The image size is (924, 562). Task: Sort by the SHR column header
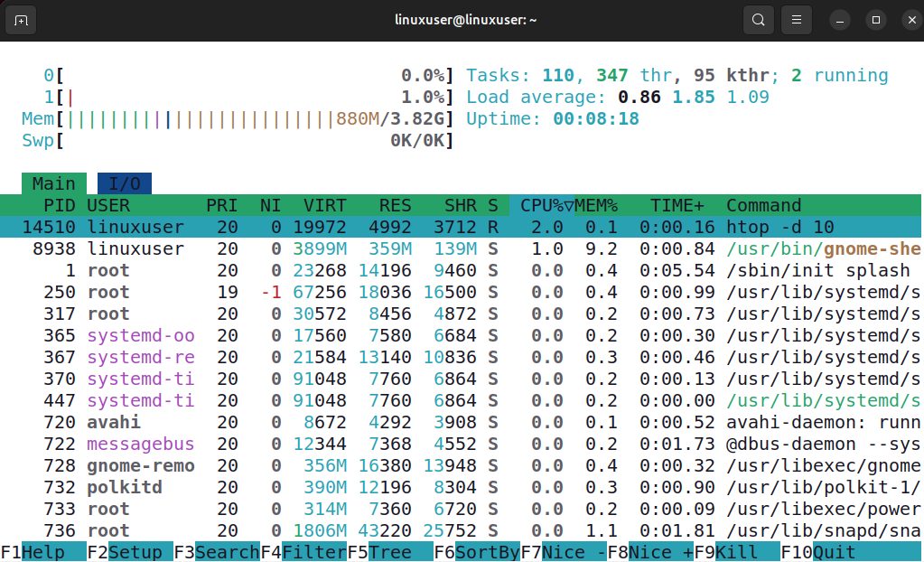461,205
